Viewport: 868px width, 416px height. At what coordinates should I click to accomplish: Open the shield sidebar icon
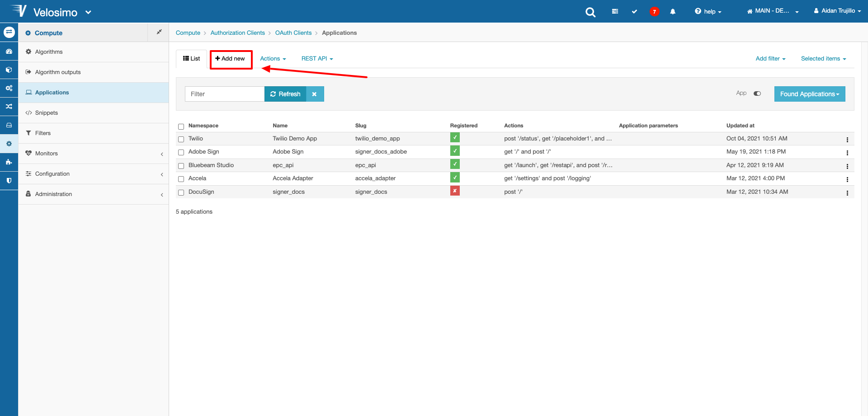pyautogui.click(x=9, y=180)
